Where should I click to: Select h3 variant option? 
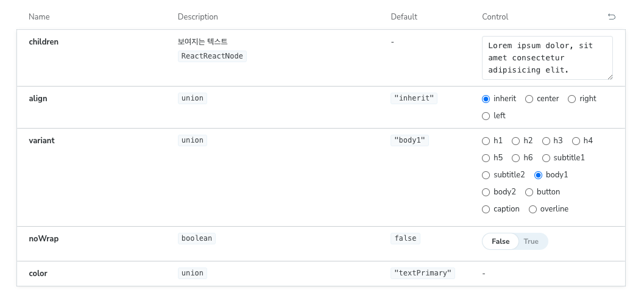click(x=546, y=141)
